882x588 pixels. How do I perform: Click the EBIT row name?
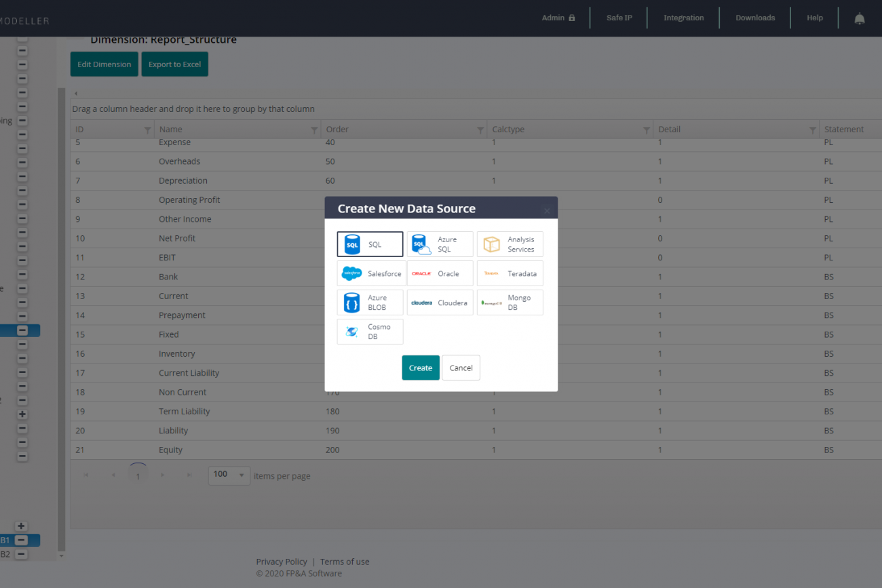[167, 258]
